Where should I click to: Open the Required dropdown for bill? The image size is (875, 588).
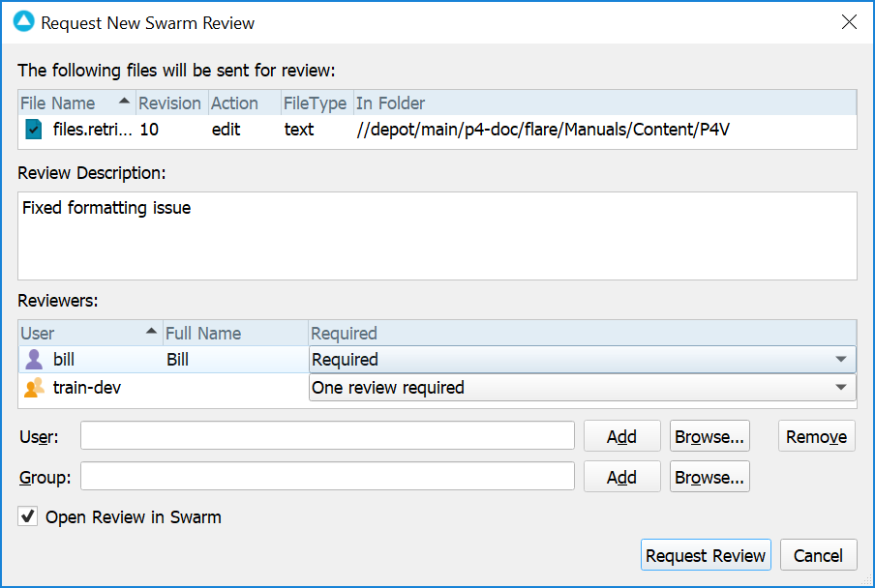pos(839,360)
